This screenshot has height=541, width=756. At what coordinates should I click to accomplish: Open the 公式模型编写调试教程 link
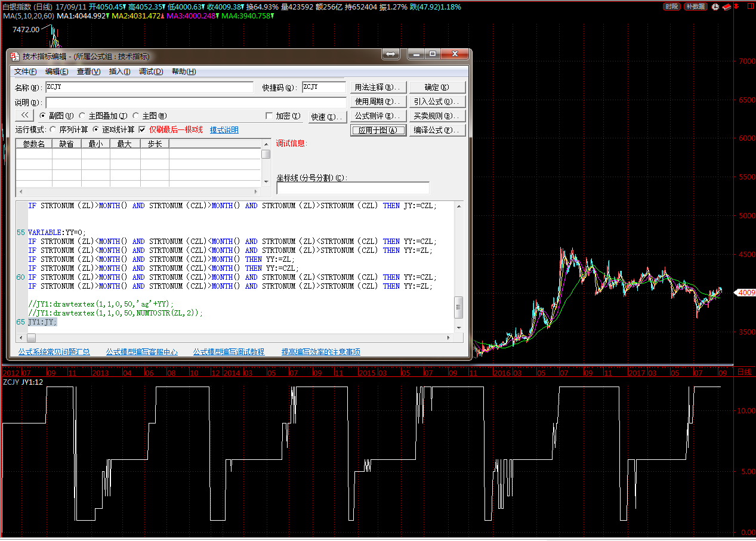pyautogui.click(x=229, y=352)
